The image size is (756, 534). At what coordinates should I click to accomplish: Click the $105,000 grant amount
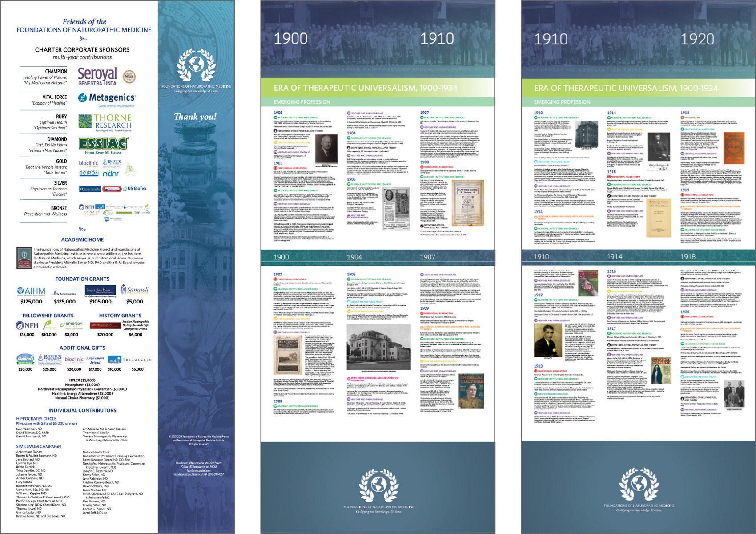point(101,302)
